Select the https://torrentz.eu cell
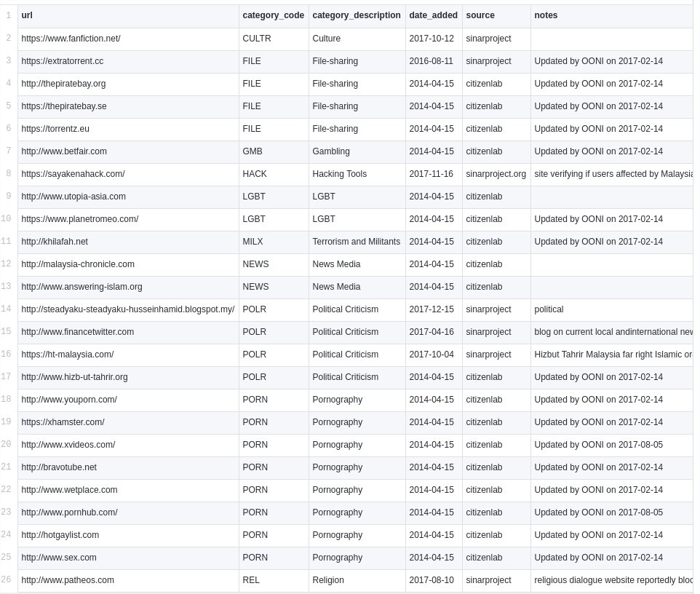The image size is (700, 594). pos(128,129)
